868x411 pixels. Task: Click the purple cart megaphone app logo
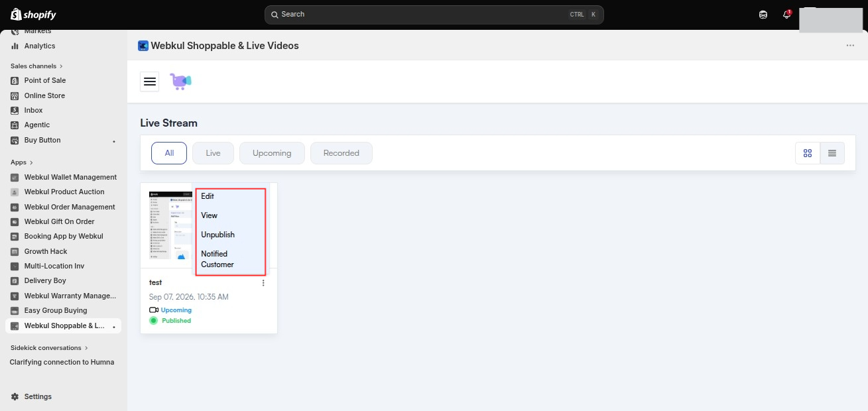coord(180,82)
